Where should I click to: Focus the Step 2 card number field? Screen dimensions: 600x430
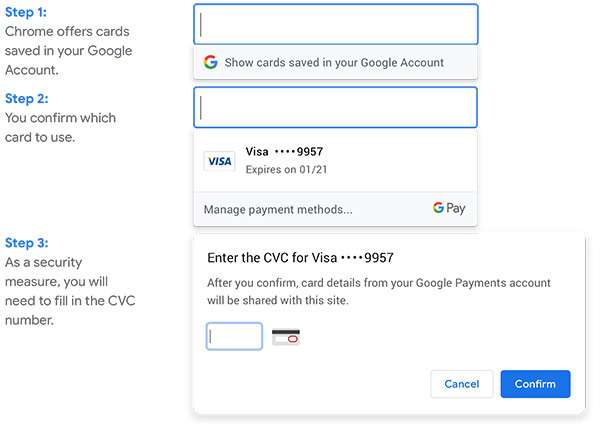coord(335,107)
